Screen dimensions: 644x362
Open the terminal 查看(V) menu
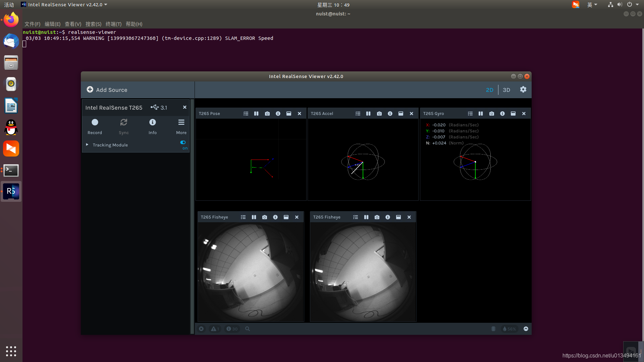[x=73, y=24]
